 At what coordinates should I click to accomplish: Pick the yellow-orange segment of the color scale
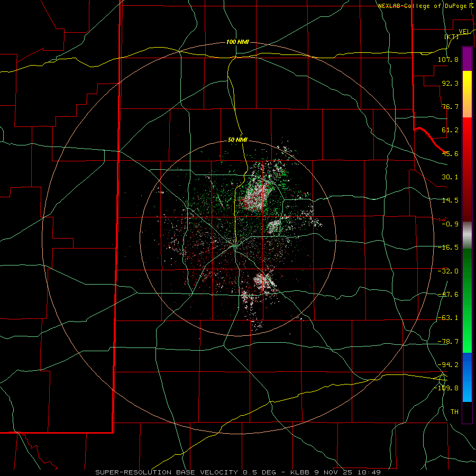[x=467, y=94]
